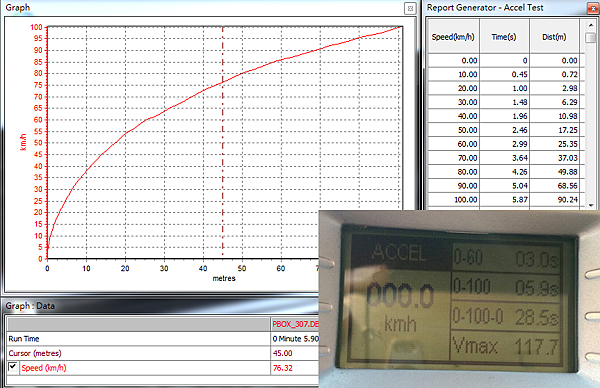Click the 100.00 speed cell
This screenshot has height=388, width=600.
[x=453, y=199]
